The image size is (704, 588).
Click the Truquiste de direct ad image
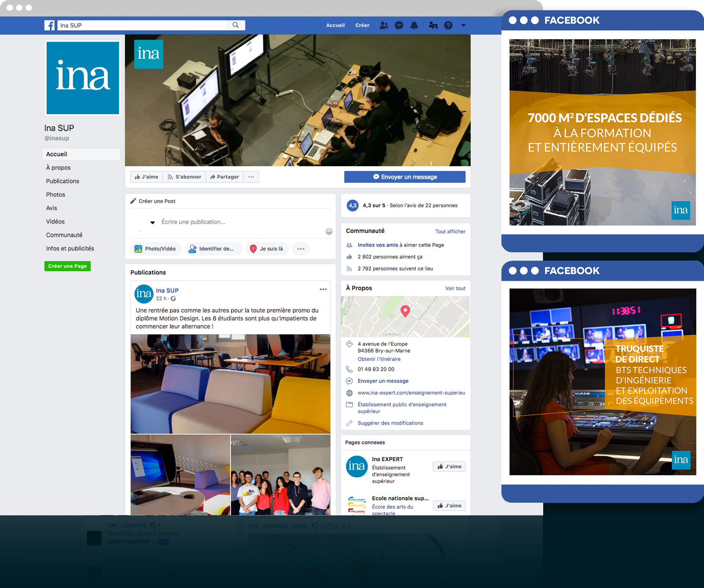[603, 382]
